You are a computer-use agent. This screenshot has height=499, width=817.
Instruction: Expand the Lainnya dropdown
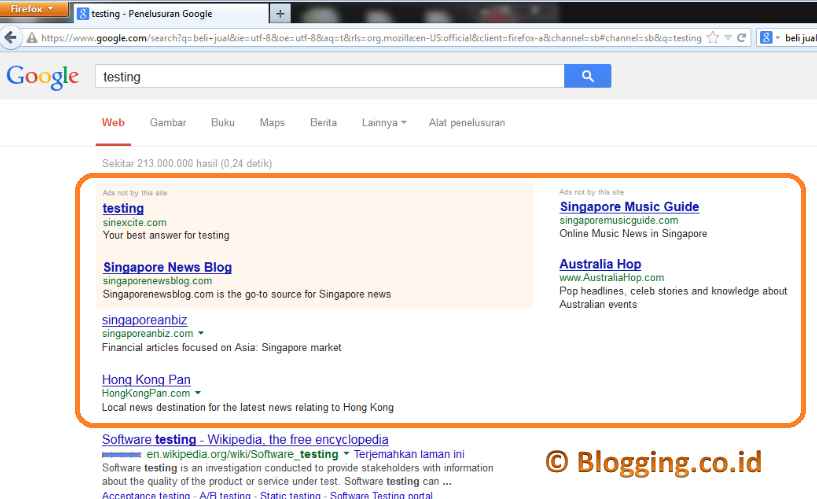384,123
